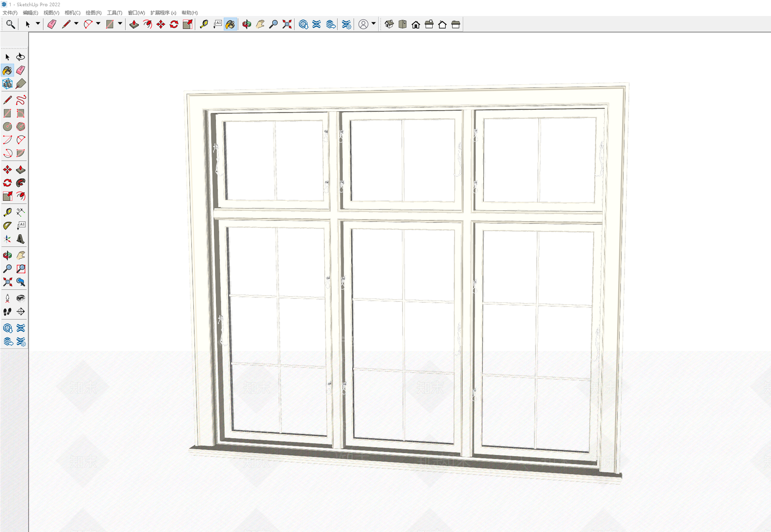This screenshot has width=771, height=532.
Task: Select the Eraser in the top toolbar
Action: point(52,24)
